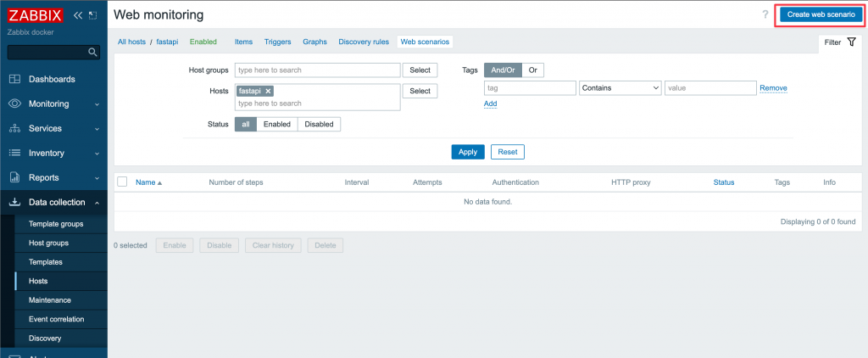Collapse the Data collection menu chevron
Image resolution: width=868 pixels, height=358 pixels.
(97, 203)
